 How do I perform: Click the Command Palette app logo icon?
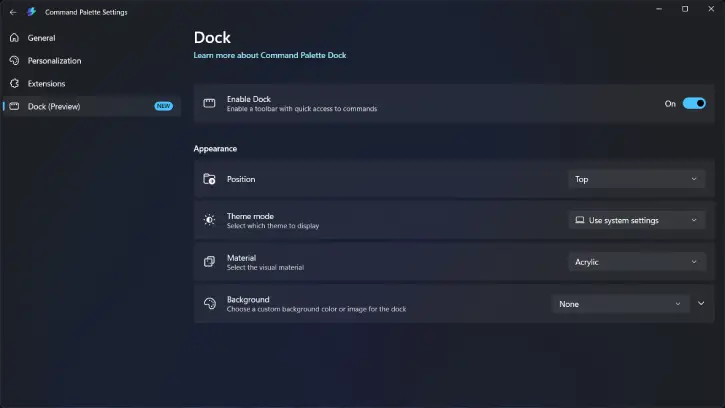tap(32, 12)
